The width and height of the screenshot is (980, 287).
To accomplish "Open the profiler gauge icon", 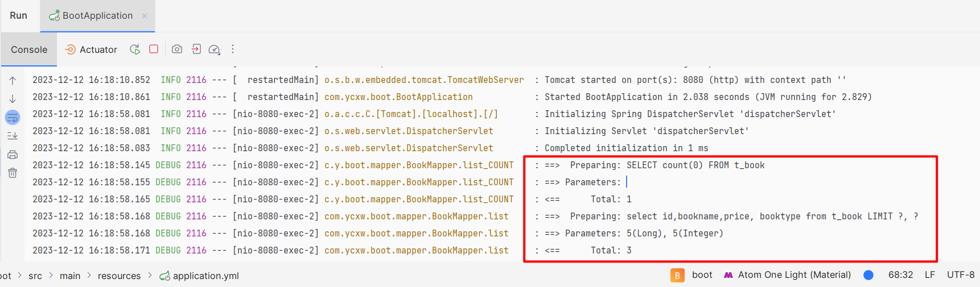I will pyautogui.click(x=215, y=49).
